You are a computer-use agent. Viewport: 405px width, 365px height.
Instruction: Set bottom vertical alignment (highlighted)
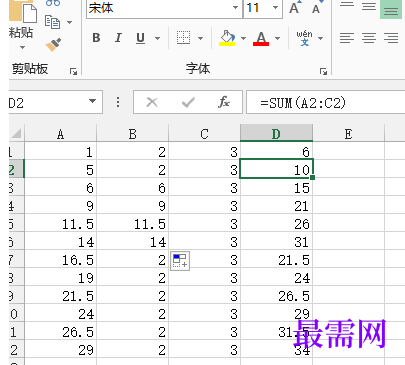391,9
